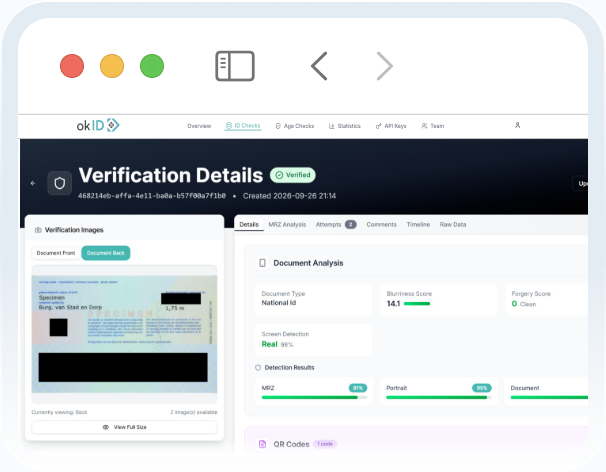606x472 pixels.
Task: Click the National Id document type value
Action: (279, 303)
